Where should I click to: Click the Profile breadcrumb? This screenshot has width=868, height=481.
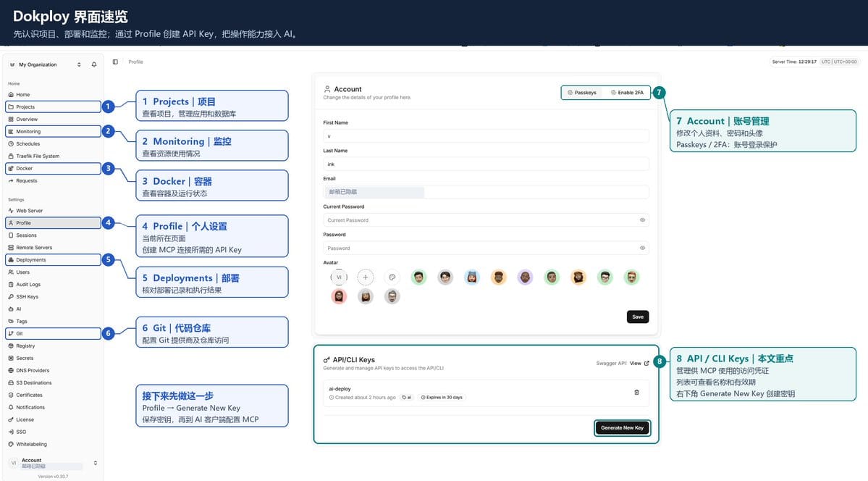coord(135,62)
